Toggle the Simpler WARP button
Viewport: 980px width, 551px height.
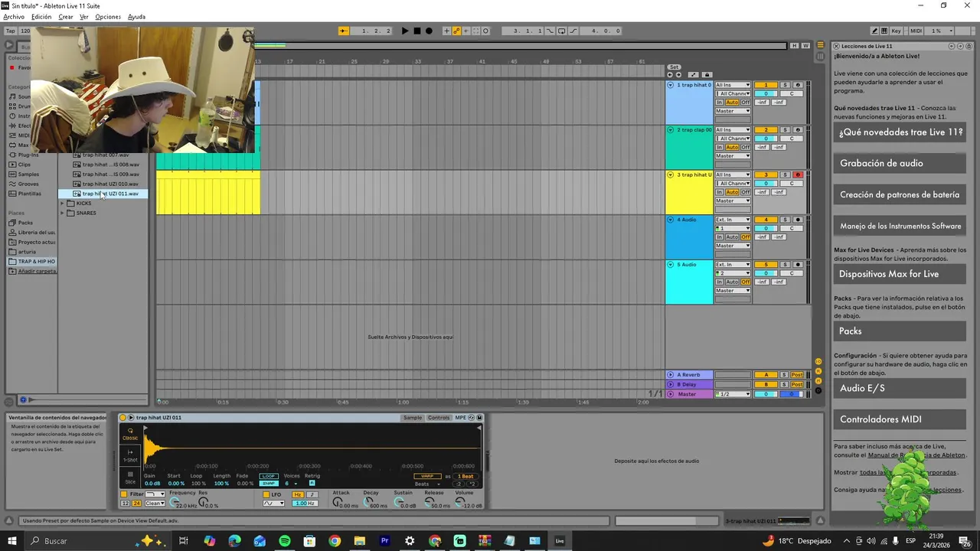(x=427, y=476)
